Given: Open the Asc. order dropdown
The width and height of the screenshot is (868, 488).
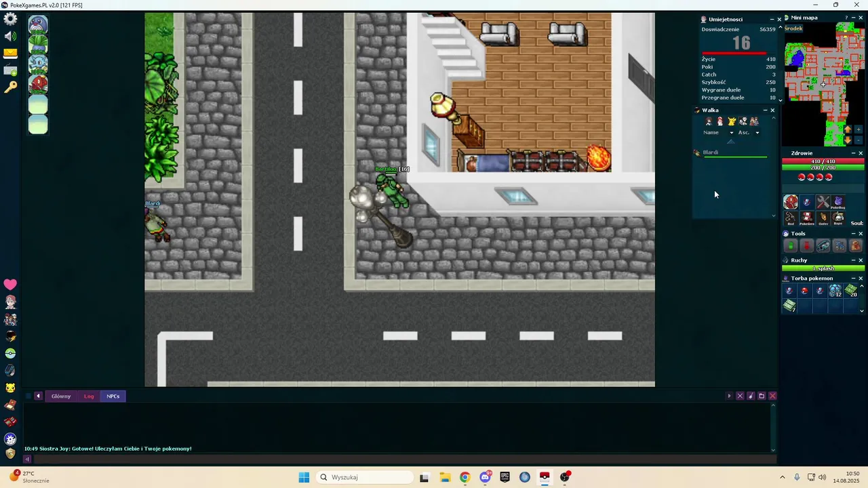Looking at the screenshot, I should coord(749,132).
